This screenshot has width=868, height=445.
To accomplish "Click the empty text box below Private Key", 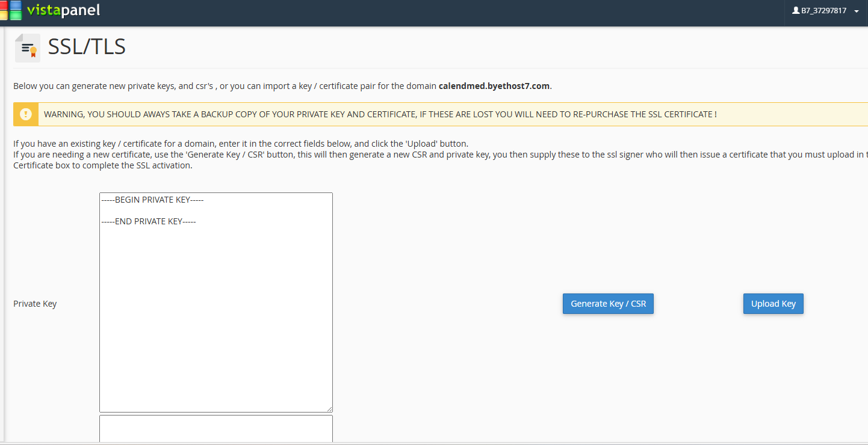I will click(216, 428).
